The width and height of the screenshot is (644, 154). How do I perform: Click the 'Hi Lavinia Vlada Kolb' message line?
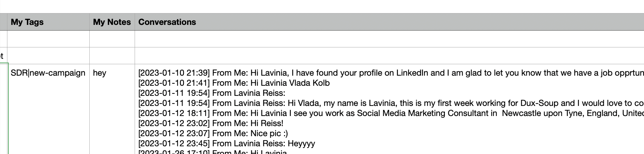pos(234,83)
